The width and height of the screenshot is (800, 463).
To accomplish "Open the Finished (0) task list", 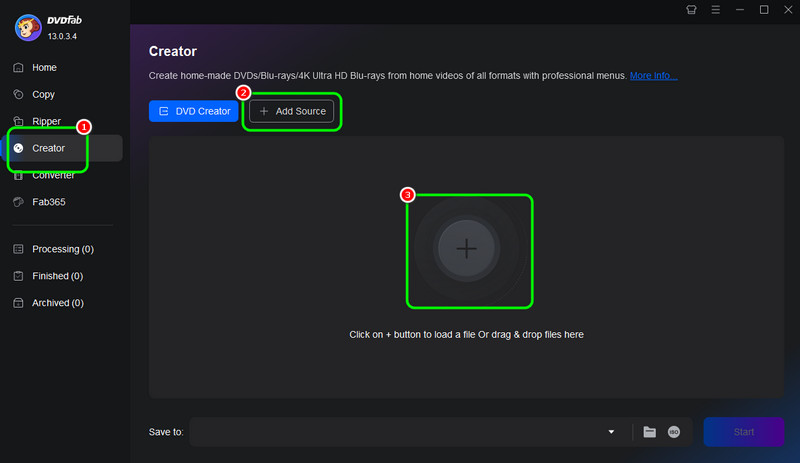I will (57, 276).
